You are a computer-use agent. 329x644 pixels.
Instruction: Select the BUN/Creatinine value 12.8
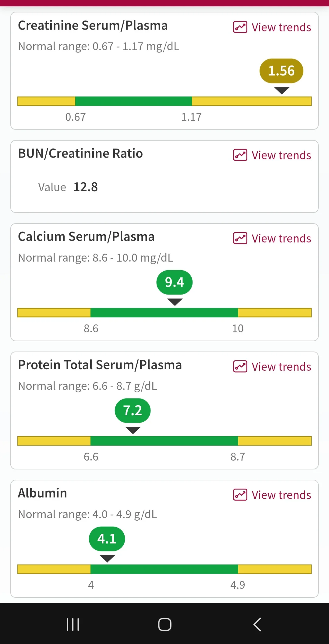pos(86,187)
